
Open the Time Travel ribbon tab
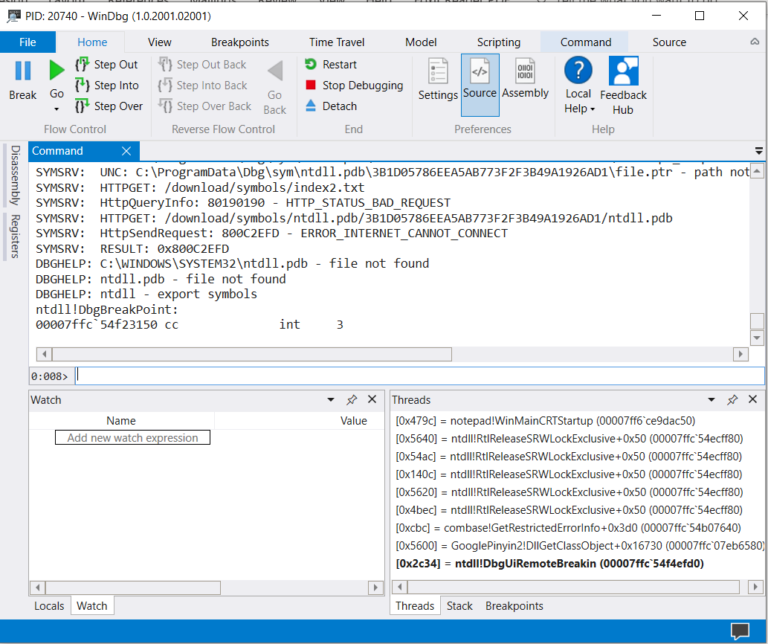(x=336, y=42)
